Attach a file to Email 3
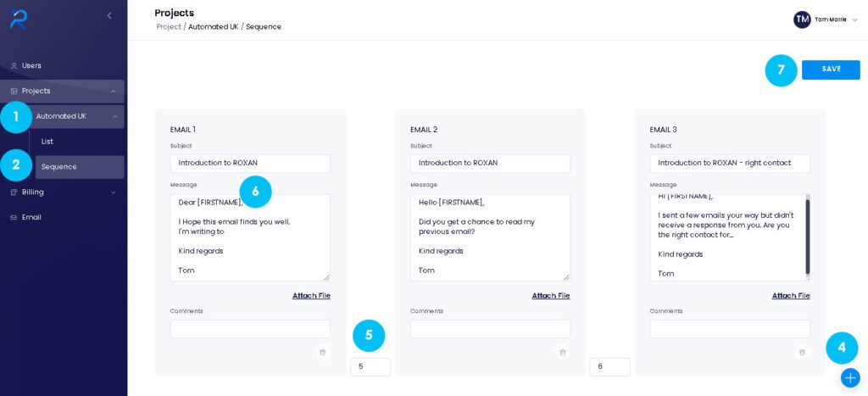The image size is (868, 396). 791,296
